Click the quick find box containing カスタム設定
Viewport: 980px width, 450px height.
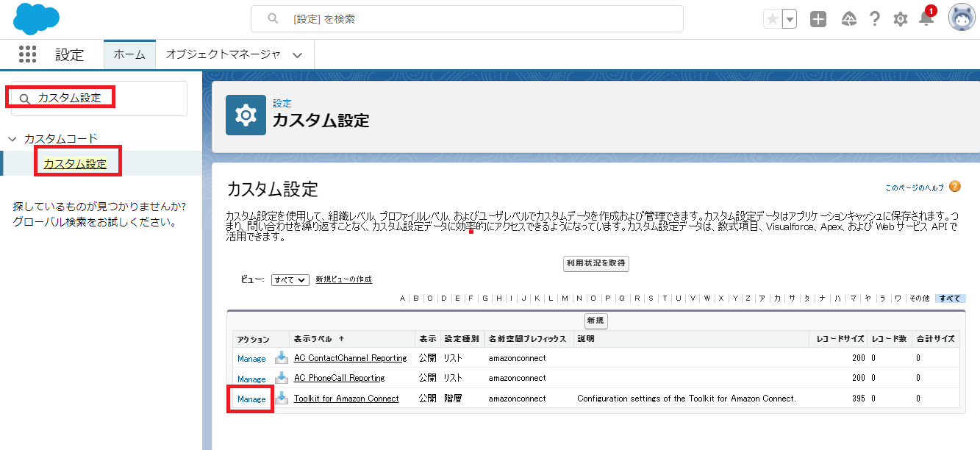pos(99,99)
